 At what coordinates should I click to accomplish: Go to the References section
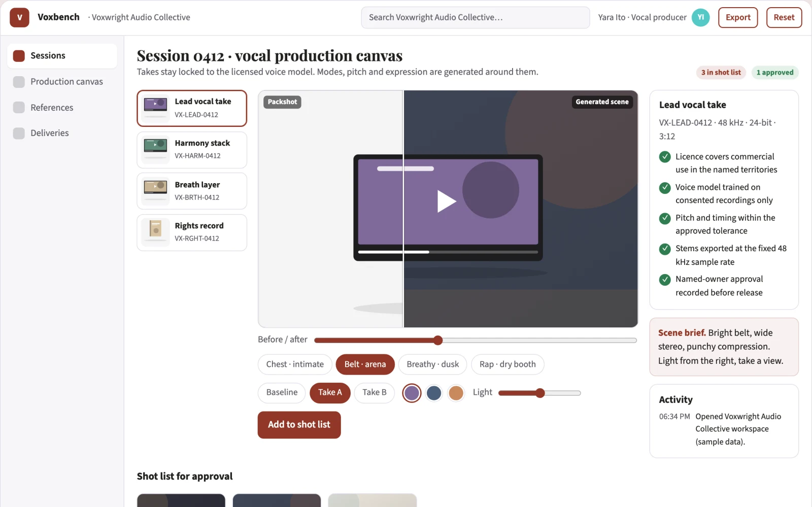[62, 108]
